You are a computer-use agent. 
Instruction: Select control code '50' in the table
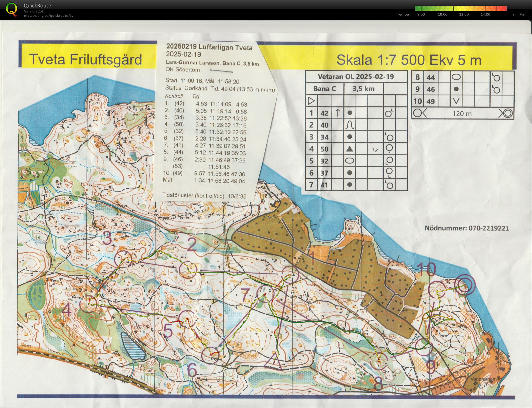point(324,149)
